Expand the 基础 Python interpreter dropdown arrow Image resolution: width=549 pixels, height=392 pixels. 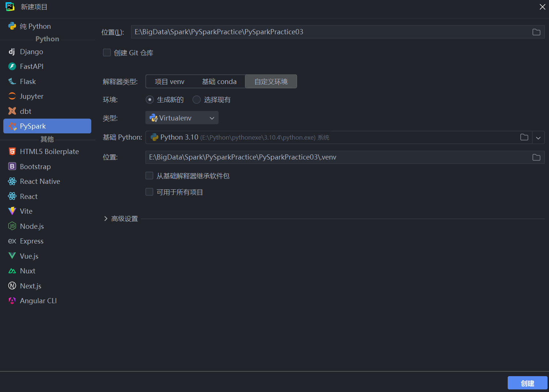[538, 138]
